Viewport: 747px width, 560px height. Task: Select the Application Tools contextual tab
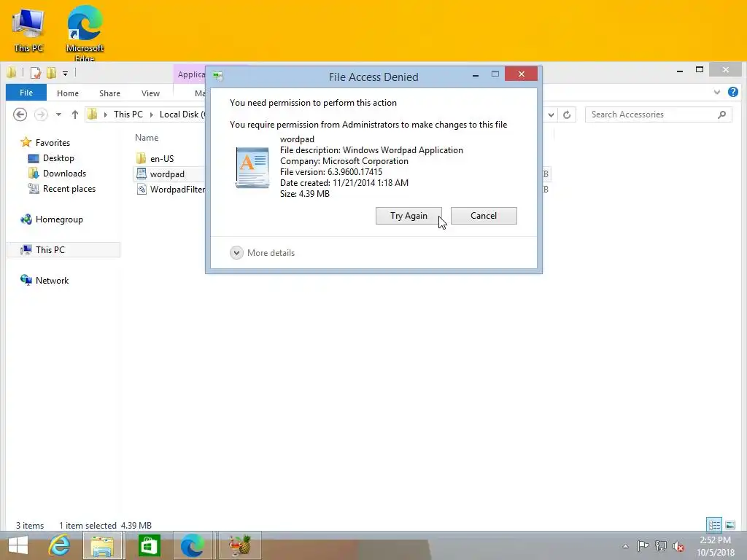coord(190,74)
